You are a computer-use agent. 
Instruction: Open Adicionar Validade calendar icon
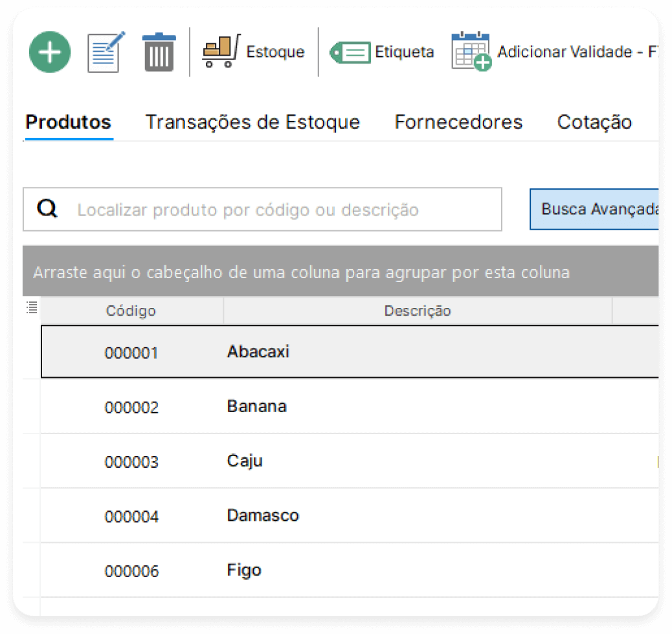tap(471, 50)
